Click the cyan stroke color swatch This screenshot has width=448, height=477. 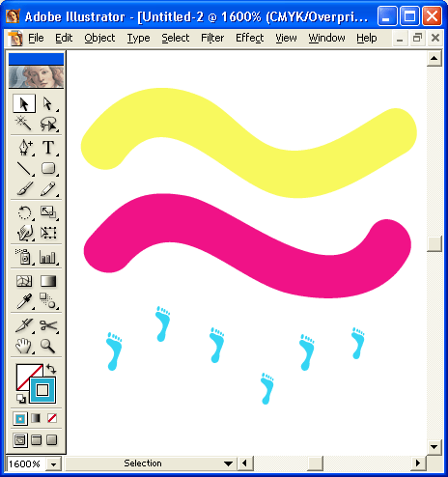pos(42,390)
